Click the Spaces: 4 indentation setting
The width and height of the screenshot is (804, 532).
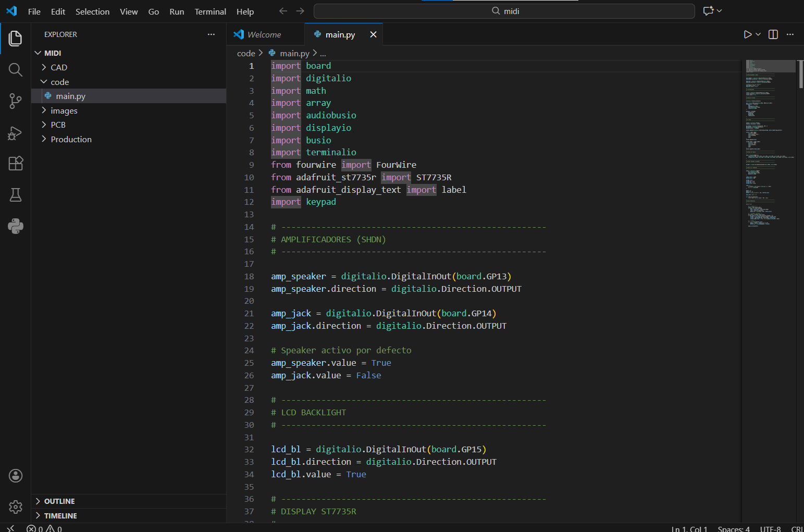733,528
